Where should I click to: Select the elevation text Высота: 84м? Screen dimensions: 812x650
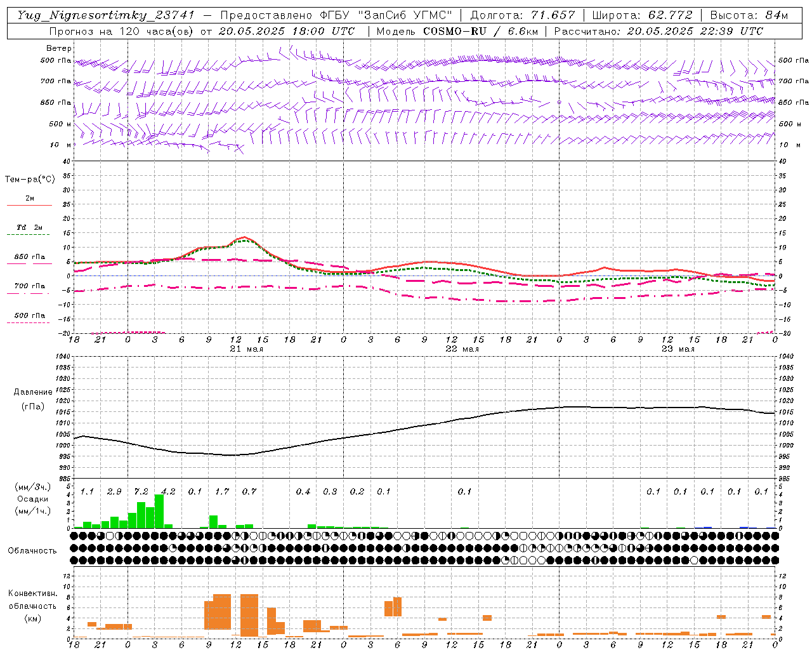749,15
